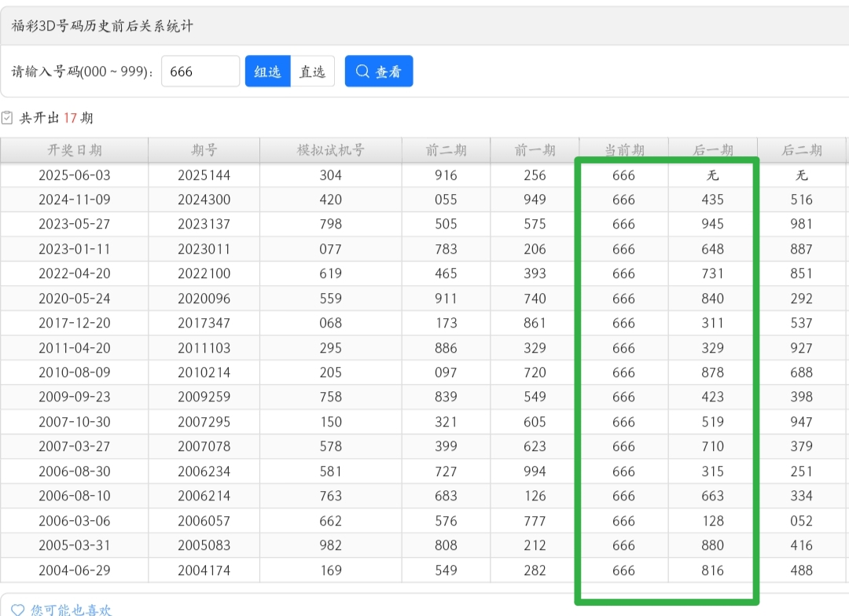Screen dimensions: 849x616
Task: Click date cell 2007-03-27
Action: tap(75, 446)
